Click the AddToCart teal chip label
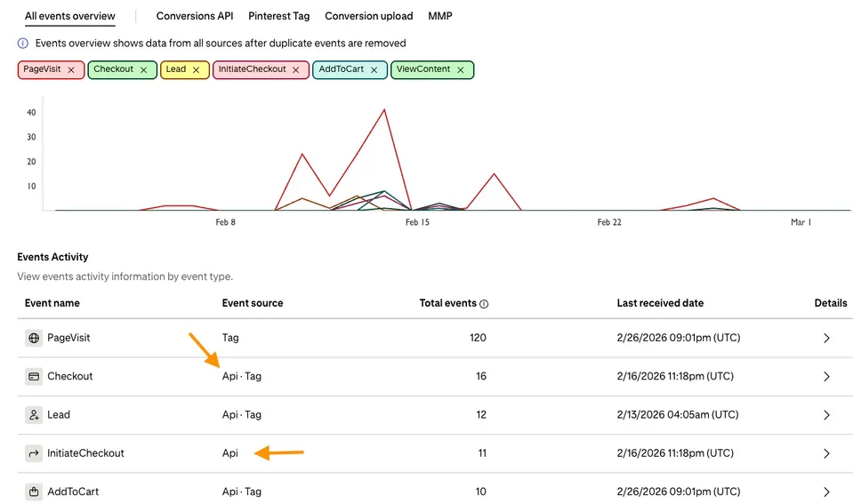 (x=341, y=69)
